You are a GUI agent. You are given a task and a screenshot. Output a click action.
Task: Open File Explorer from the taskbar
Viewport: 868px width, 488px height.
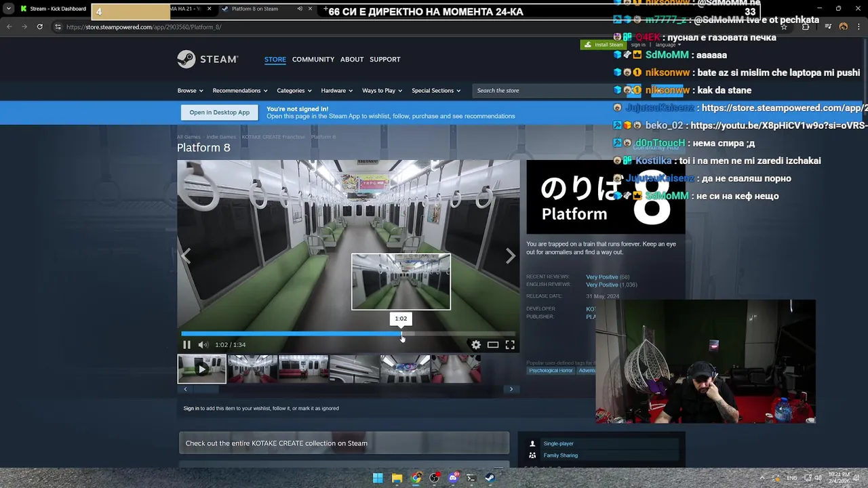[397, 478]
